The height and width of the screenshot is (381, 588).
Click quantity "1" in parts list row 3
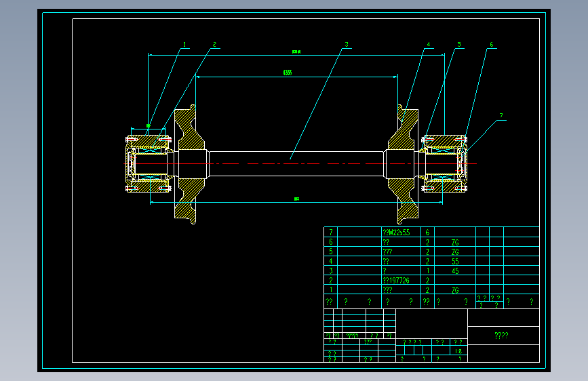(x=427, y=270)
